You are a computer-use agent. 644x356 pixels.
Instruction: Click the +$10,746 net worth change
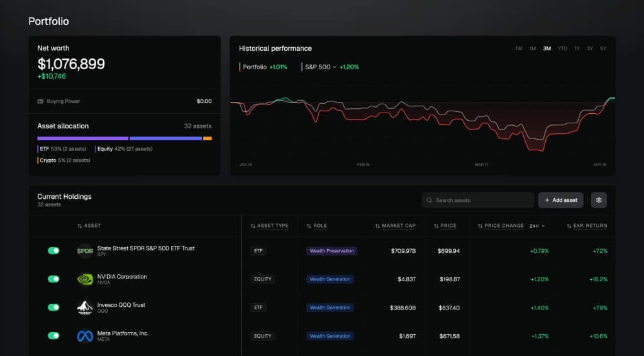tap(52, 76)
